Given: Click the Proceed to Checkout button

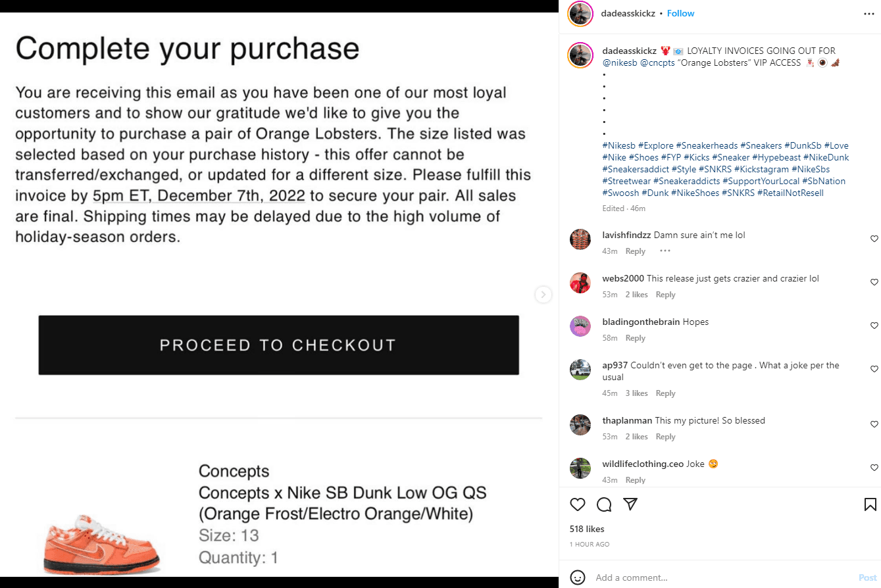Looking at the screenshot, I should [278, 345].
